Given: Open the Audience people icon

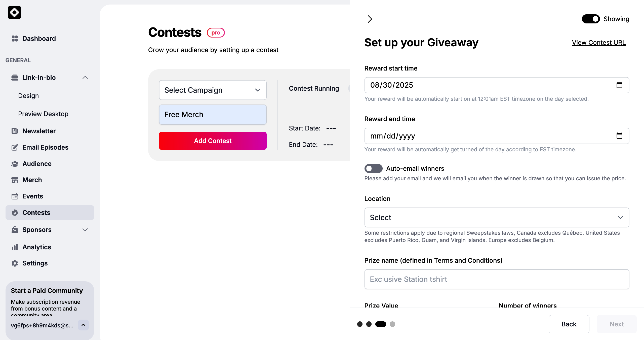Looking at the screenshot, I should click(x=15, y=164).
